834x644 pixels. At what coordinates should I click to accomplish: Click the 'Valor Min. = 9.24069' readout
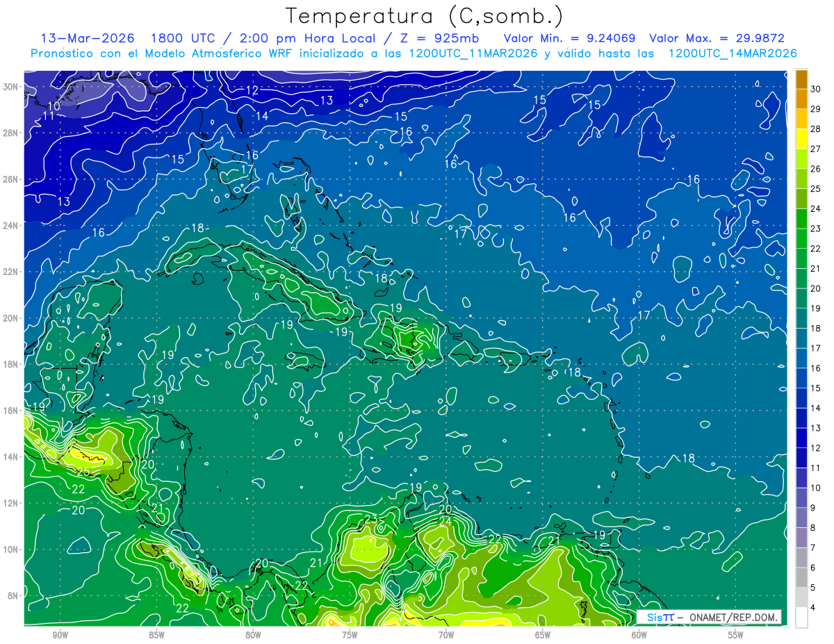(x=571, y=38)
